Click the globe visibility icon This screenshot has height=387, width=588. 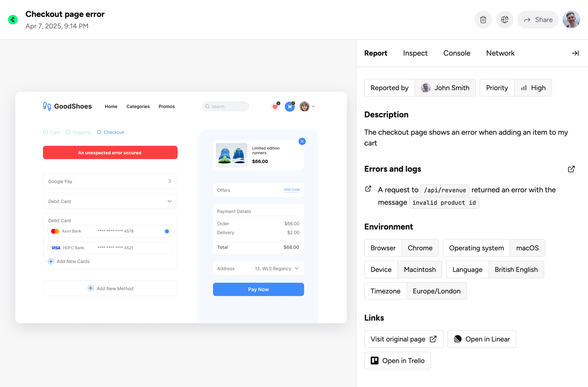[504, 20]
